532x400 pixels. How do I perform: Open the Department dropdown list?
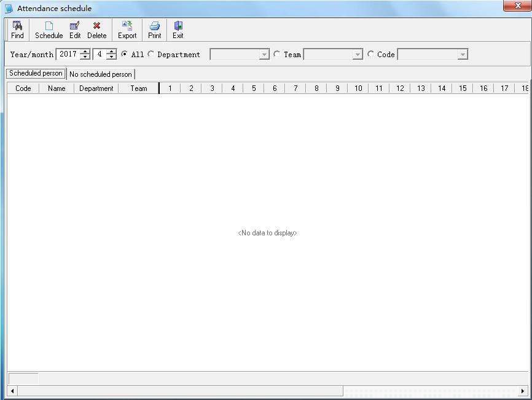[264, 54]
